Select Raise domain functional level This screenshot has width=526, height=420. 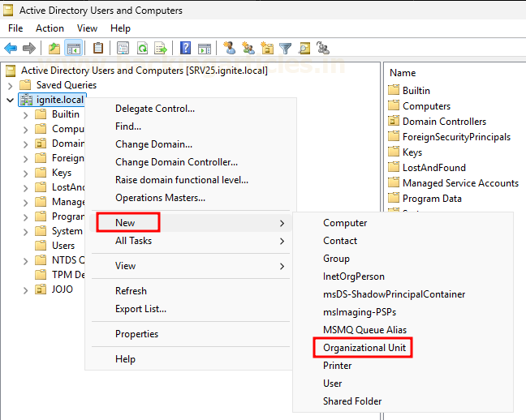[182, 180]
